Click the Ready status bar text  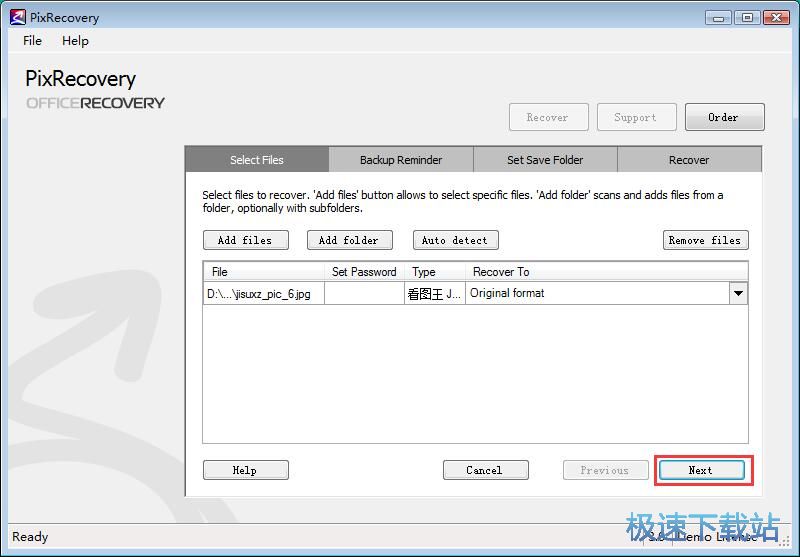click(30, 537)
